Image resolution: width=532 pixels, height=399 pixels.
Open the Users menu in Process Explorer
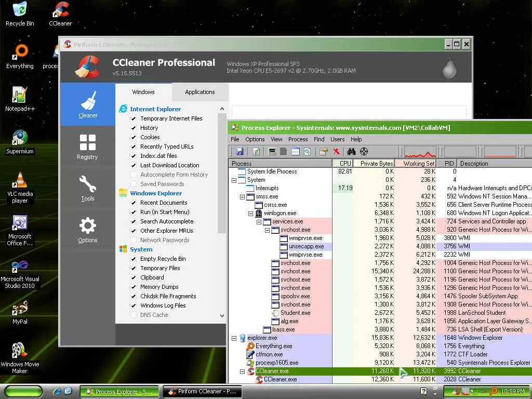[x=337, y=139]
